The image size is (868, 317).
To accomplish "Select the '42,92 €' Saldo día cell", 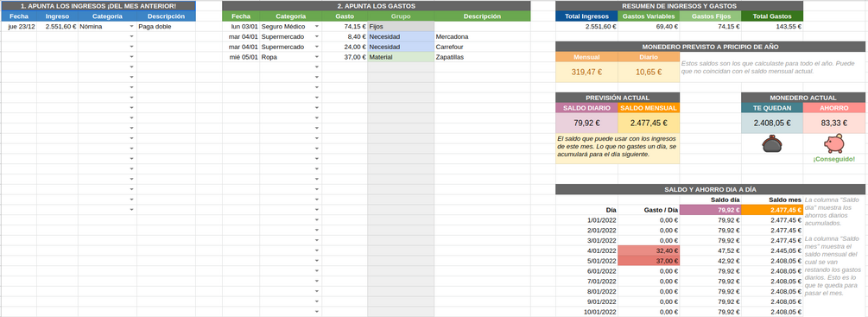I will [710, 261].
